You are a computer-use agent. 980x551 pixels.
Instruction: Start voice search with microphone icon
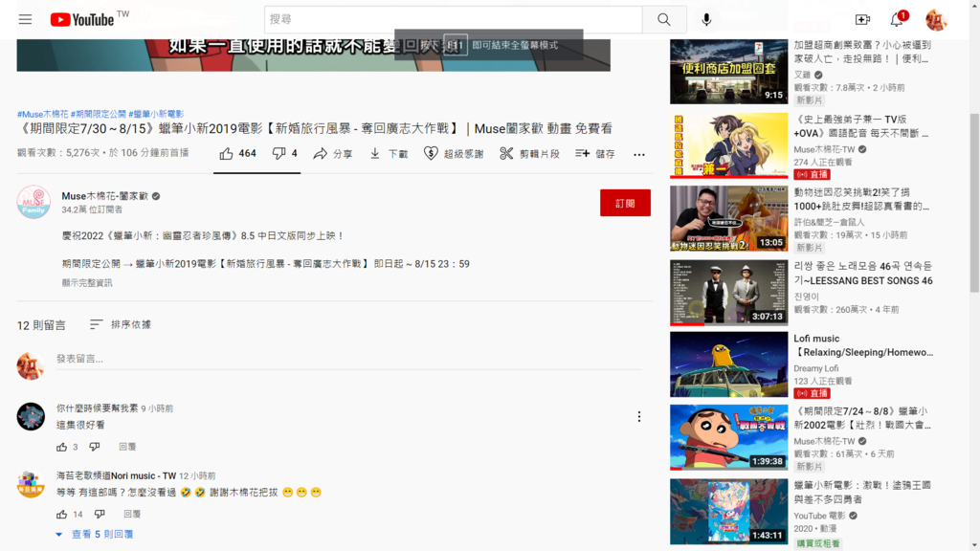point(706,19)
